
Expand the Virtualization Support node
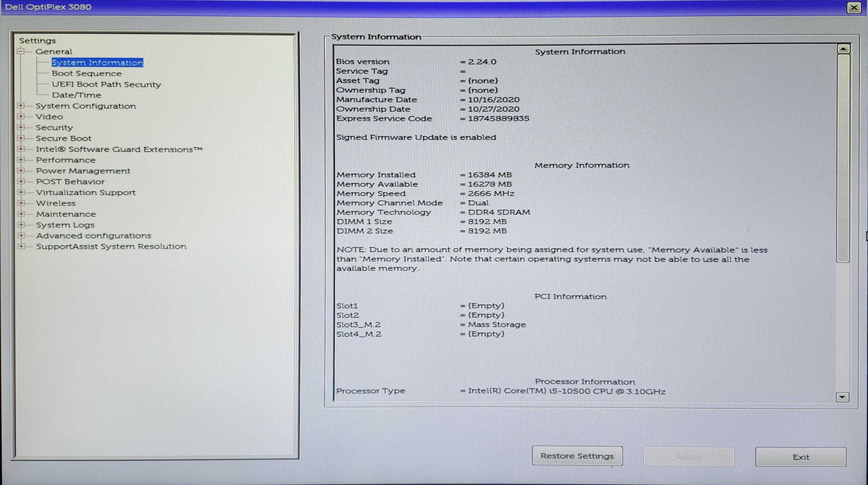(x=21, y=193)
